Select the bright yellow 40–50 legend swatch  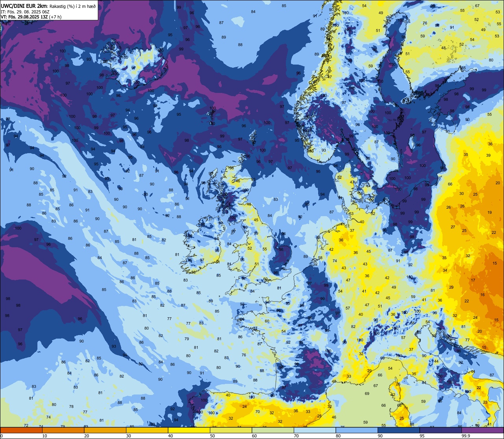[x=189, y=430]
